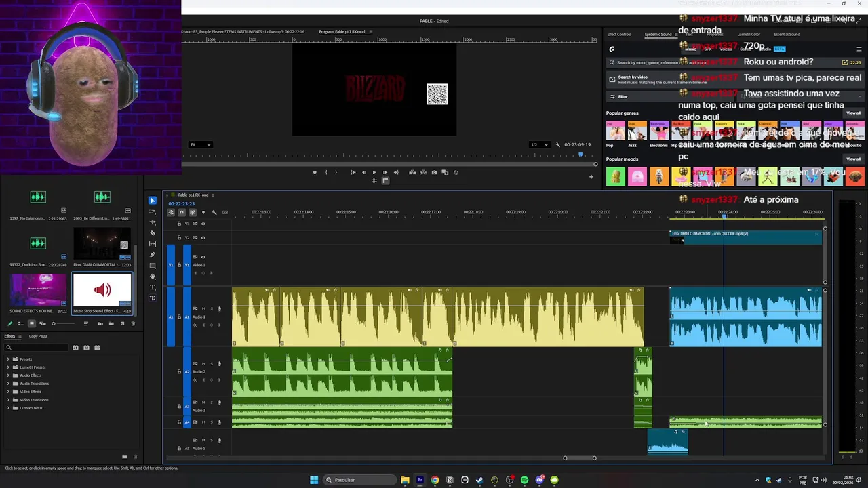Enable voice-over record on Audio 1
Screen dimensions: 868x488
(x=219, y=308)
